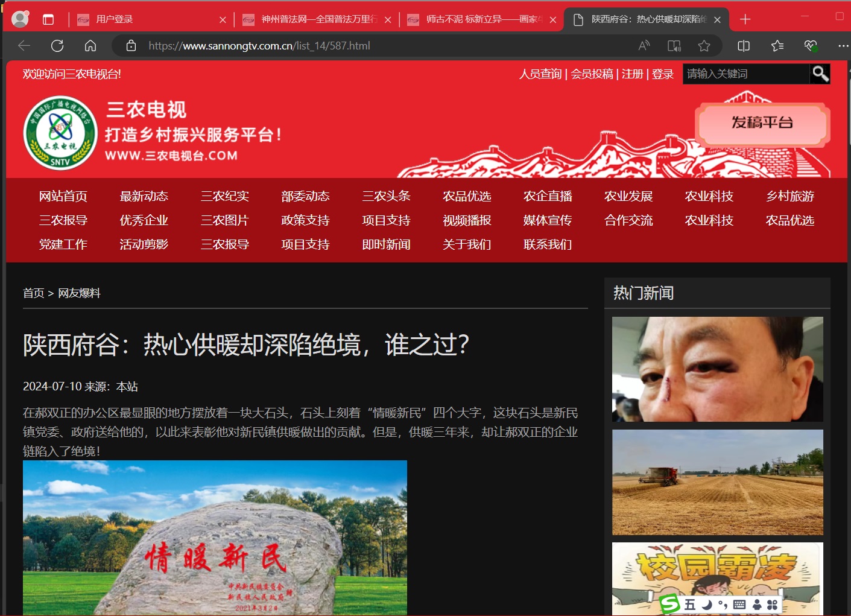
Task: Open the read aloud icon
Action: (644, 46)
